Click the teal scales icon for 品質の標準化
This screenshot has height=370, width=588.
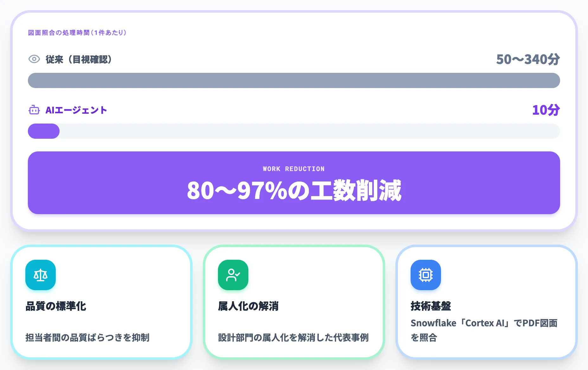41,275
